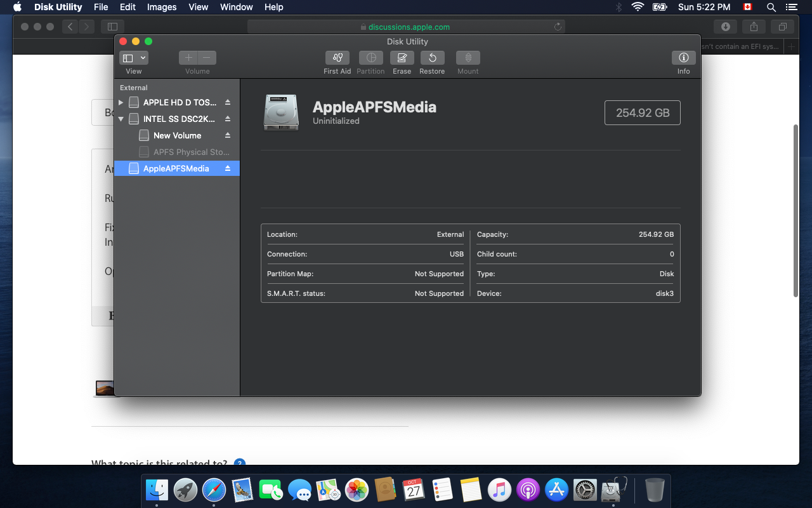
Task: Click the Safari share button
Action: pyautogui.click(x=754, y=27)
